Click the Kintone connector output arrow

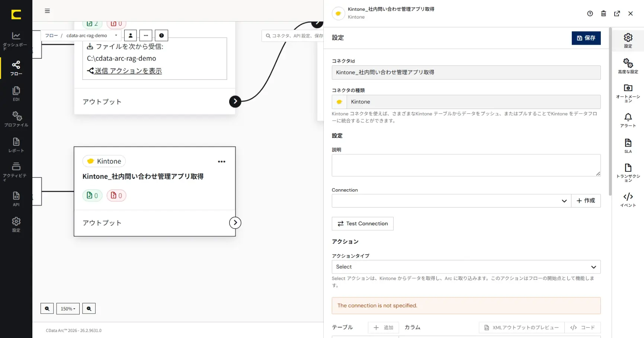(235, 223)
